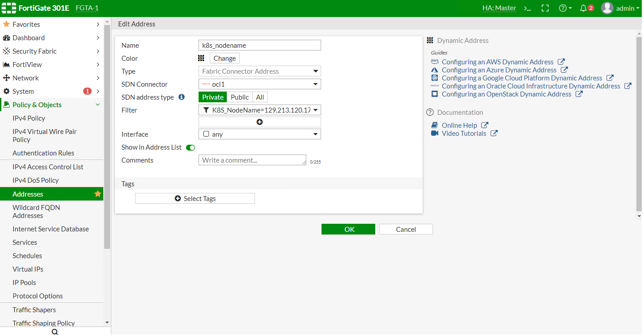Click the Name field containing k8s_nodename
Screen dimensions: 644x335
[259, 45]
